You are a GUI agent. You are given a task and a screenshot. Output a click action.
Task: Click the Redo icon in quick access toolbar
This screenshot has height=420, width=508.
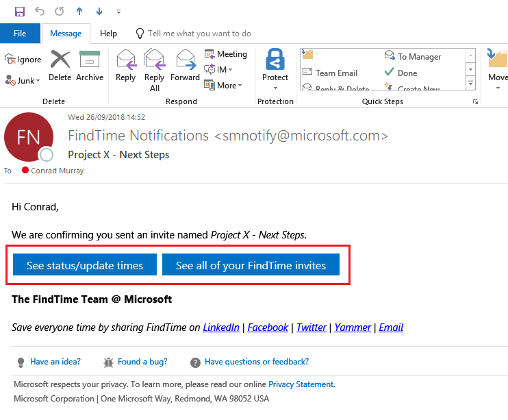coord(60,12)
